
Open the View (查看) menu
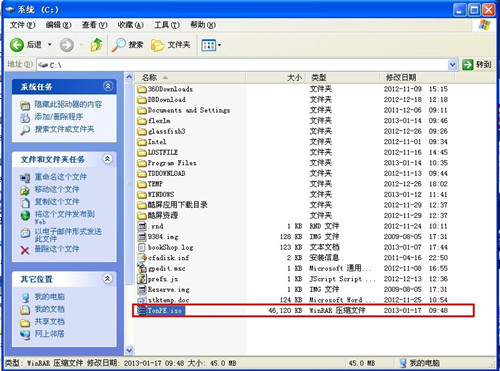pos(95,25)
